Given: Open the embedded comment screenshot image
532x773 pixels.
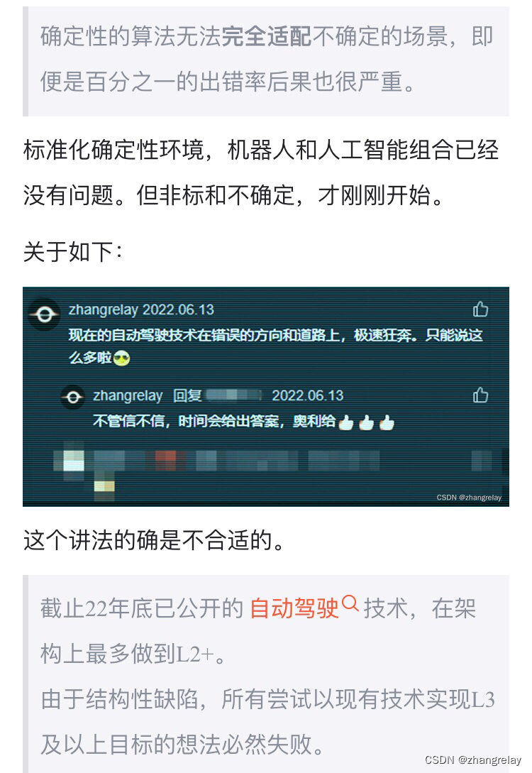Looking at the screenshot, I should tap(266, 397).
